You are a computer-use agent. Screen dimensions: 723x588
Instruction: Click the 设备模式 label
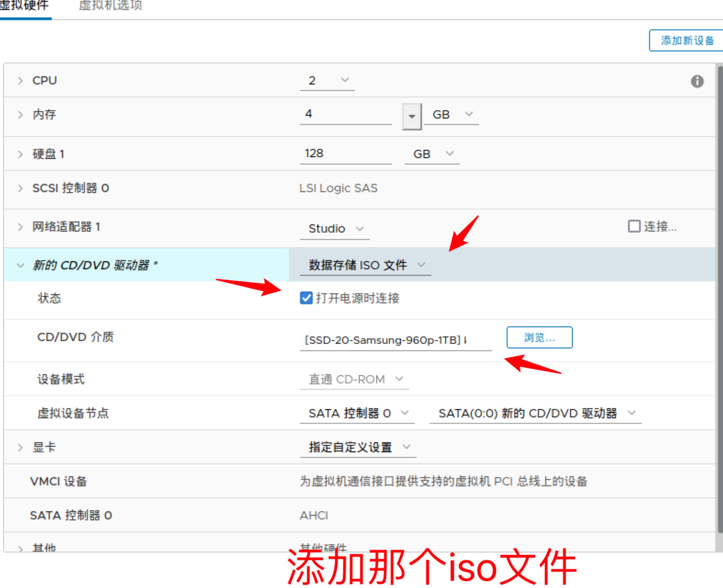pos(61,379)
